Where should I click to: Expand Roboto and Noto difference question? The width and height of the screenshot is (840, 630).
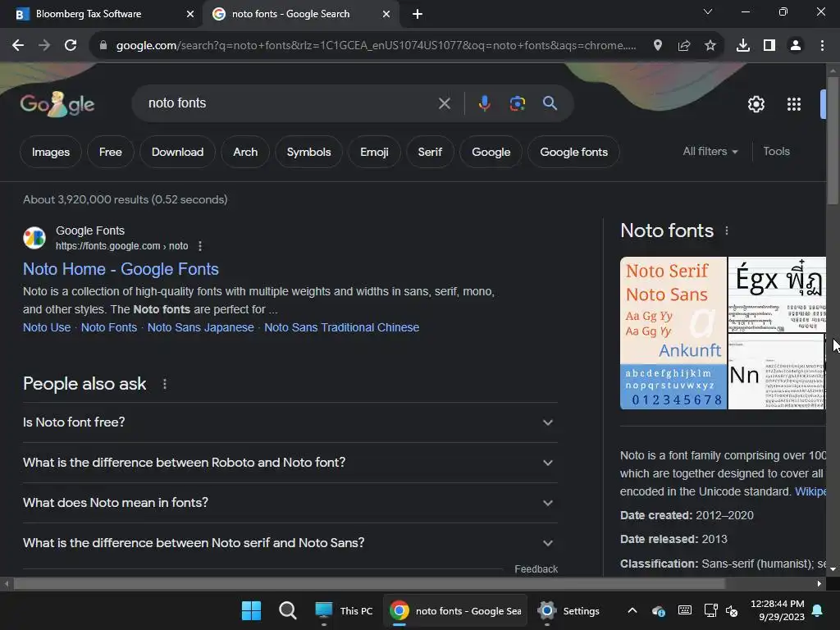290,463
